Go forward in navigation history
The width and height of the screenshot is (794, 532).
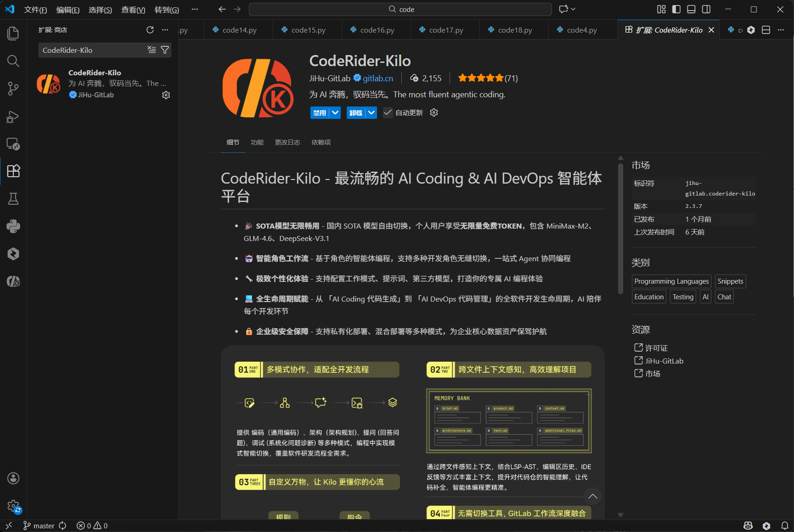pyautogui.click(x=237, y=9)
